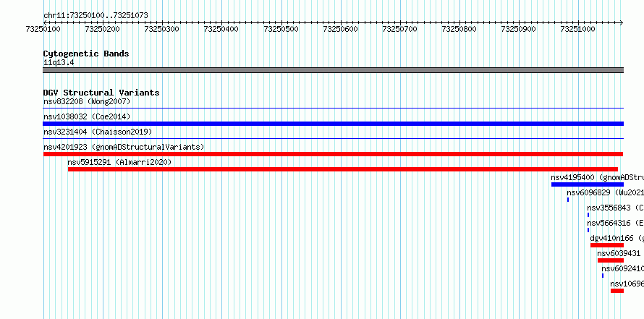This screenshot has width=644, height=319.
Task: Select the thin blue nsv832208 variant line
Action: click(x=333, y=109)
